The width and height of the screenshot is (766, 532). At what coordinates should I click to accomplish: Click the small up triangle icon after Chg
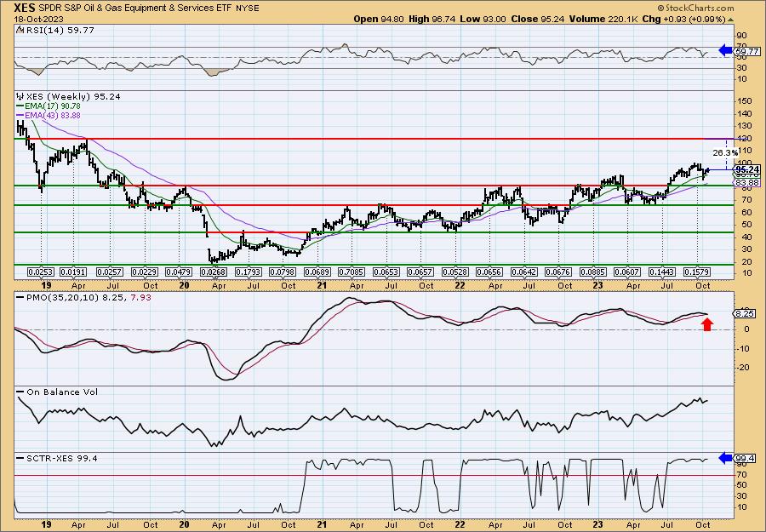click(731, 19)
